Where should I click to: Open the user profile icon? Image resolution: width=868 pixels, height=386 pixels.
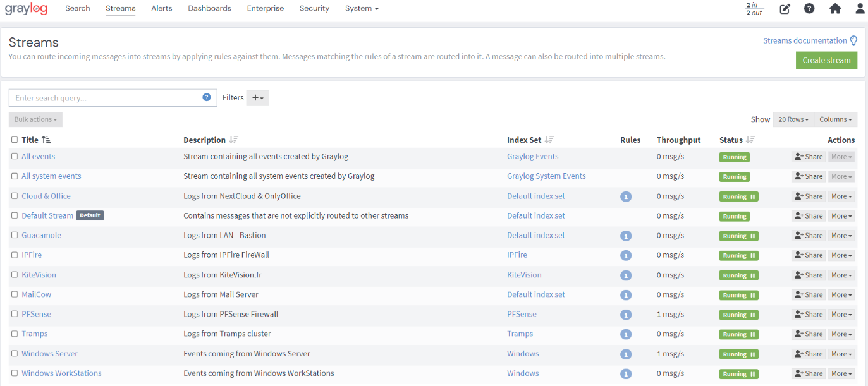coord(860,9)
